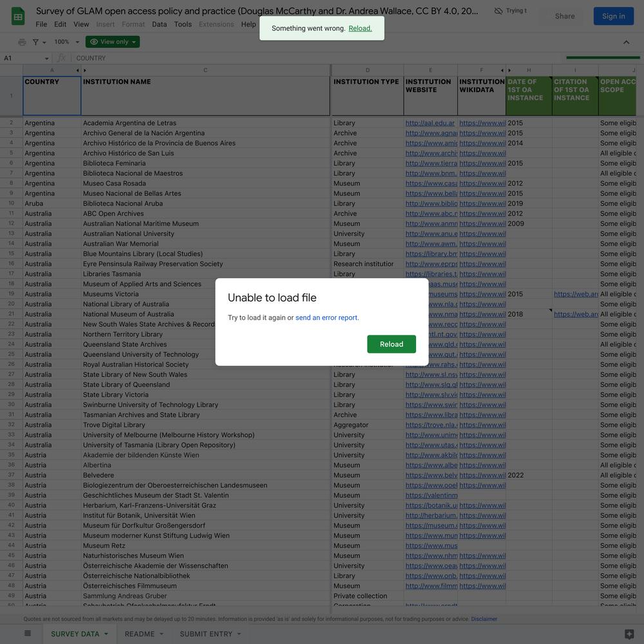Select cell Österreichisches Filmmuseum
Screen dimensions: 644x644
(206, 585)
